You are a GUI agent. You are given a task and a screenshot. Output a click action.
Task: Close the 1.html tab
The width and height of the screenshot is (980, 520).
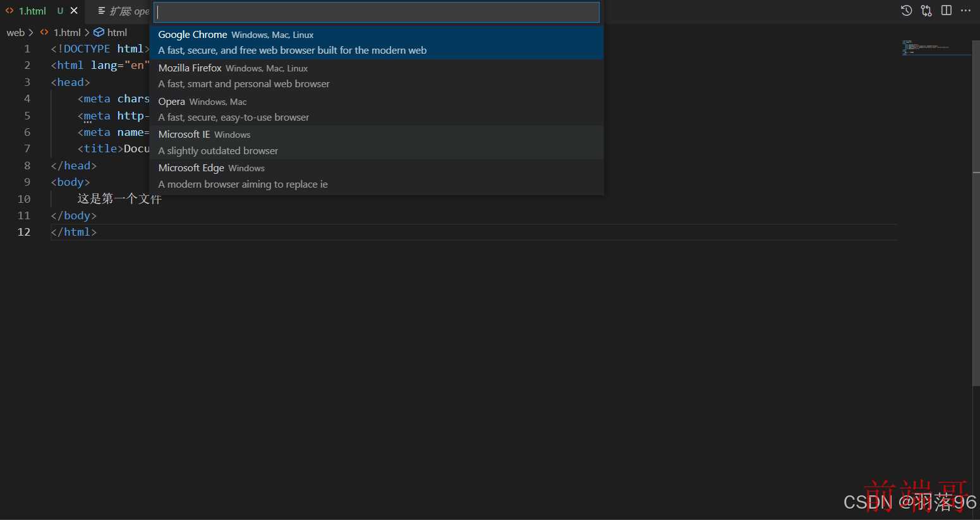tap(74, 11)
